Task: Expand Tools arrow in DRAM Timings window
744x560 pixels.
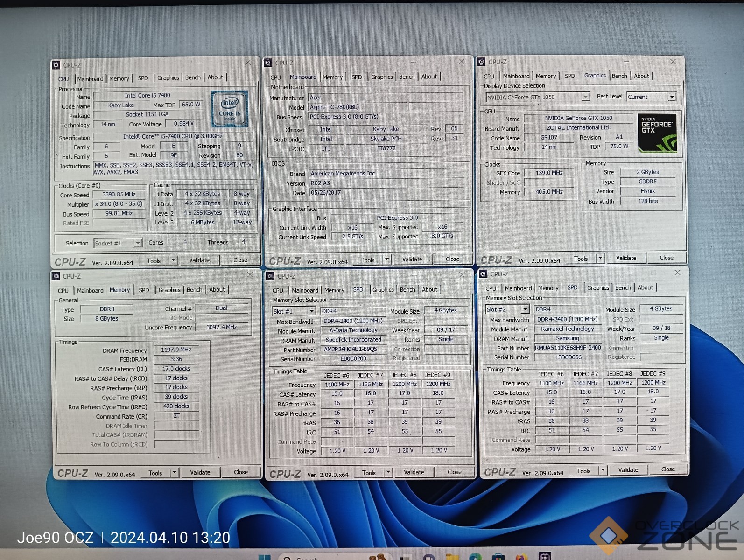Action: click(175, 473)
